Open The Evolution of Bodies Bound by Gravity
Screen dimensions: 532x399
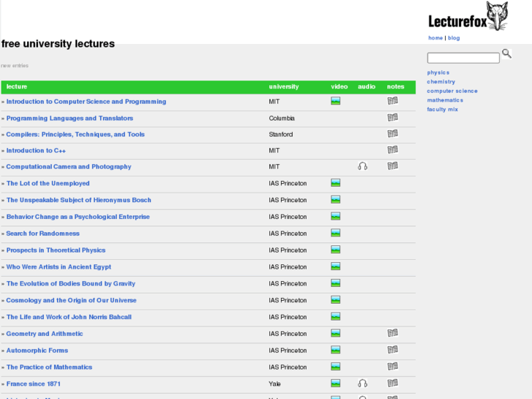70,283
